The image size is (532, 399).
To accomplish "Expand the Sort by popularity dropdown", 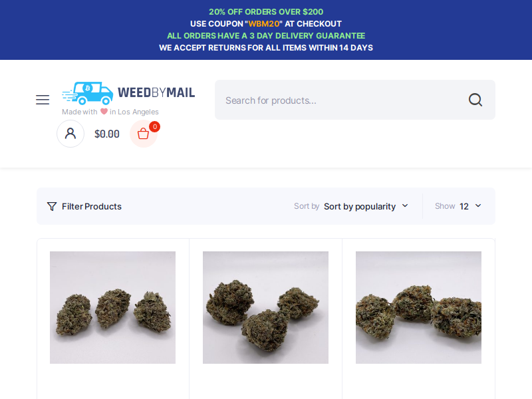I will (366, 206).
